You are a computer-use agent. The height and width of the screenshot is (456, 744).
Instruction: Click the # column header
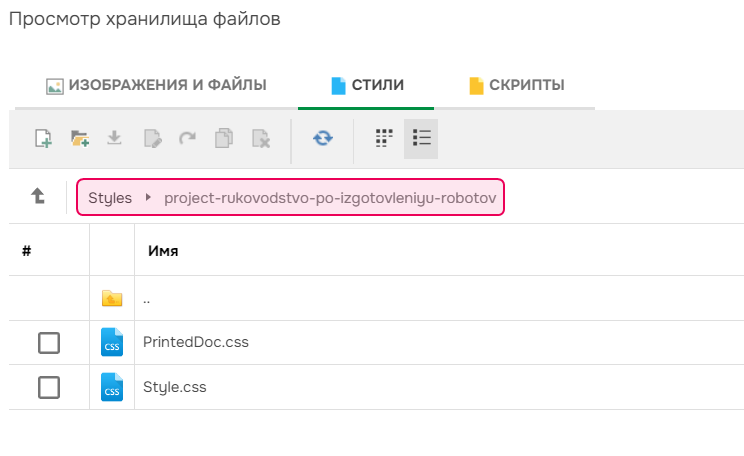27,251
